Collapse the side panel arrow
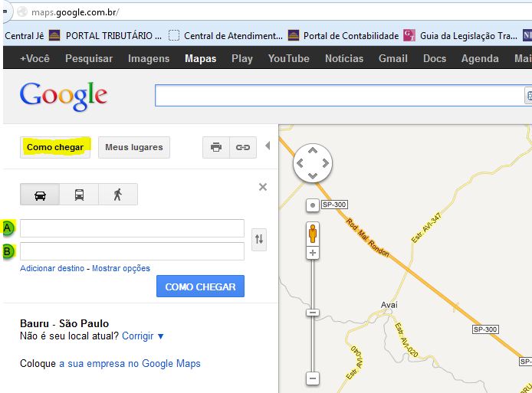Image resolution: width=532 pixels, height=393 pixels. (268, 146)
